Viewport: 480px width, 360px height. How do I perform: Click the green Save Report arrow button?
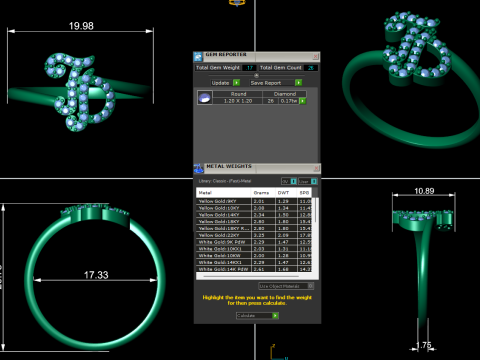(298, 83)
